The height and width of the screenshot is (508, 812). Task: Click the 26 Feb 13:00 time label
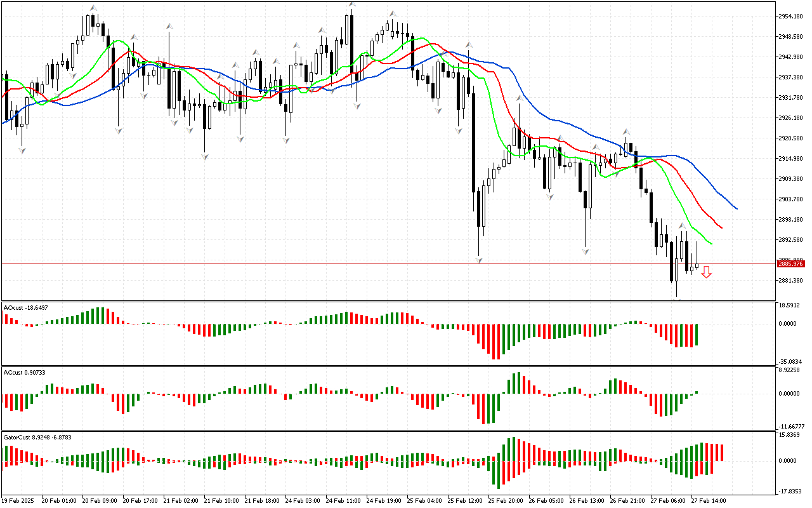click(587, 500)
